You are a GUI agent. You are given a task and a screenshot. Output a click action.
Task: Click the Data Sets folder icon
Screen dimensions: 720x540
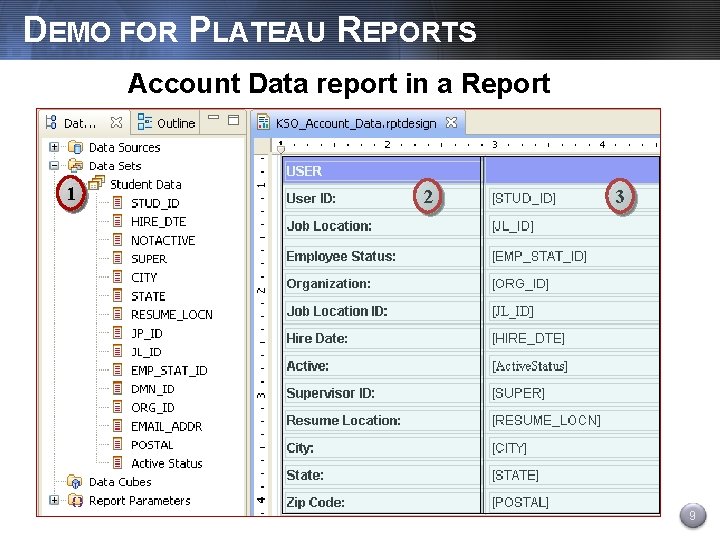75,166
